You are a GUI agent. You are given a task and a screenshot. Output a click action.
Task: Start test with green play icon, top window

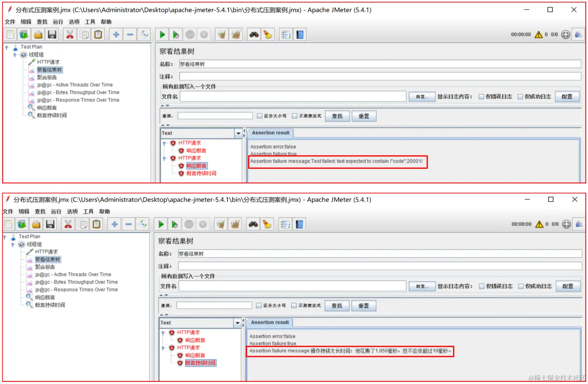[x=162, y=34]
